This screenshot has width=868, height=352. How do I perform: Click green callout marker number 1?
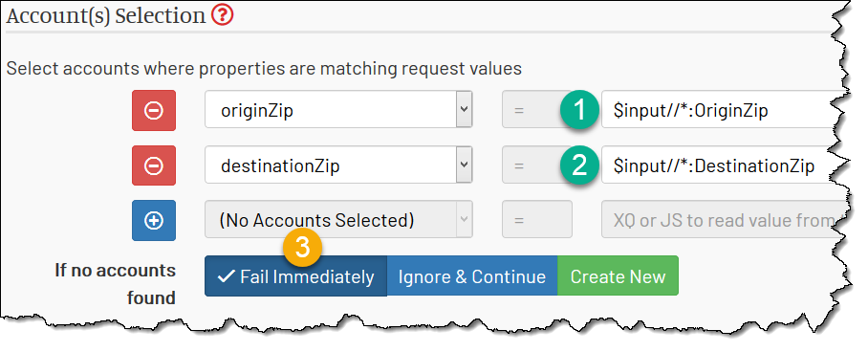click(x=579, y=110)
